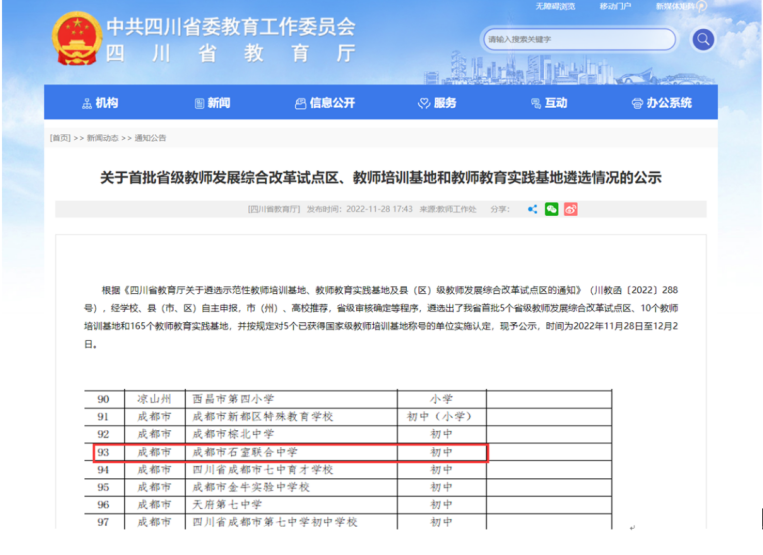The image size is (763, 555).
Task: Open the 服务 menu
Action: pyautogui.click(x=437, y=103)
